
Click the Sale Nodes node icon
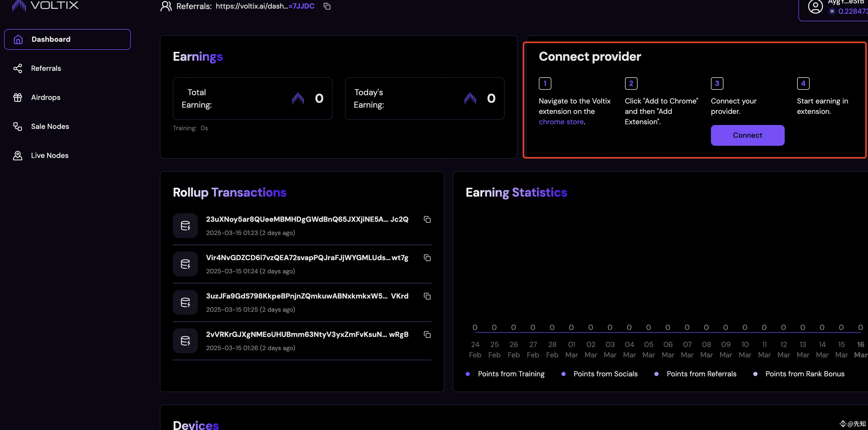pyautogui.click(x=18, y=126)
